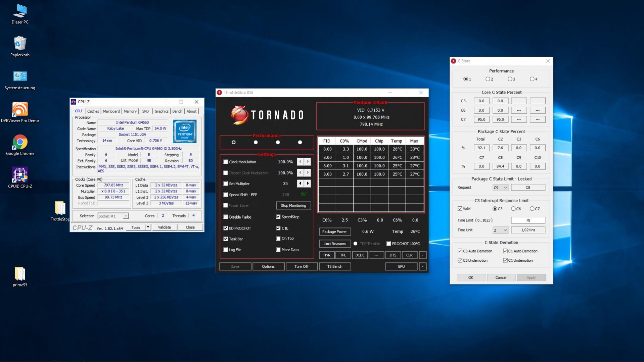Image resolution: width=644 pixels, height=362 pixels.
Task: Enable the On Top checkbox
Action: pos(278,239)
